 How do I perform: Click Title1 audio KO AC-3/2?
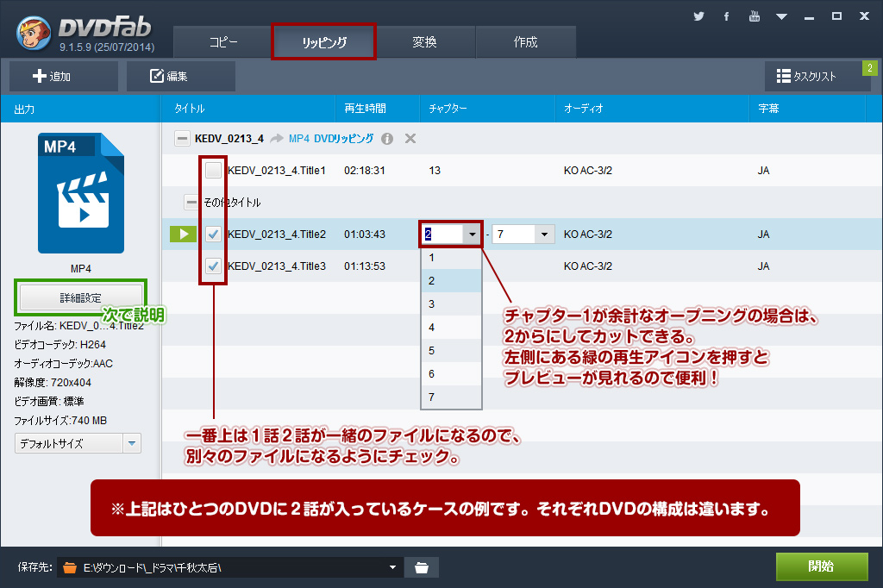pyautogui.click(x=588, y=170)
